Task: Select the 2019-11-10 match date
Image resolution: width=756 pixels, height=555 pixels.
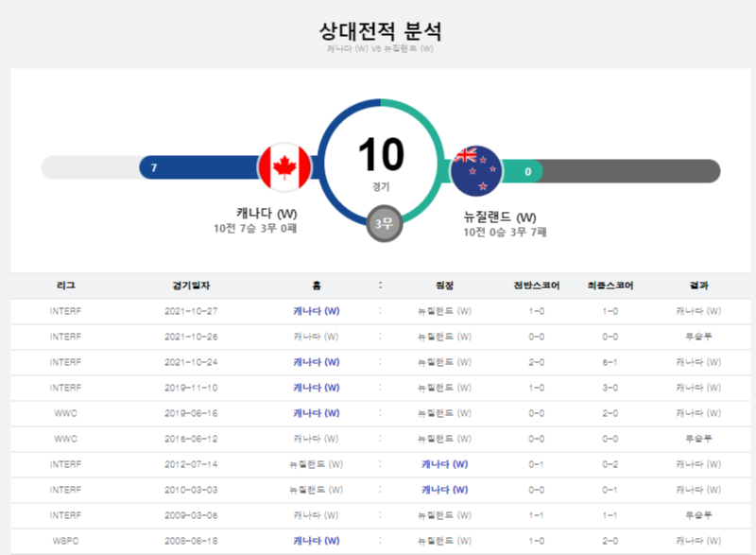Action: pos(191,388)
